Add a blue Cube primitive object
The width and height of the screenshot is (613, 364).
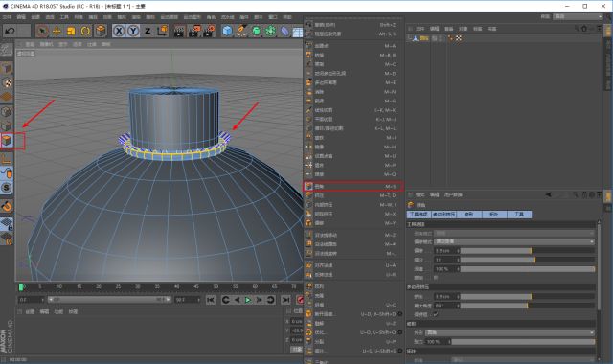coord(227,31)
